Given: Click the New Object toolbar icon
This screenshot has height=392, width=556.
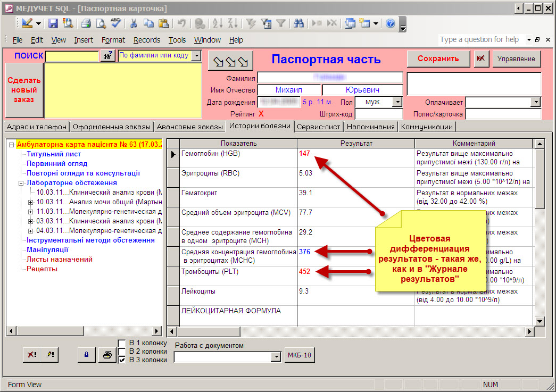Looking at the screenshot, I should [364, 23].
